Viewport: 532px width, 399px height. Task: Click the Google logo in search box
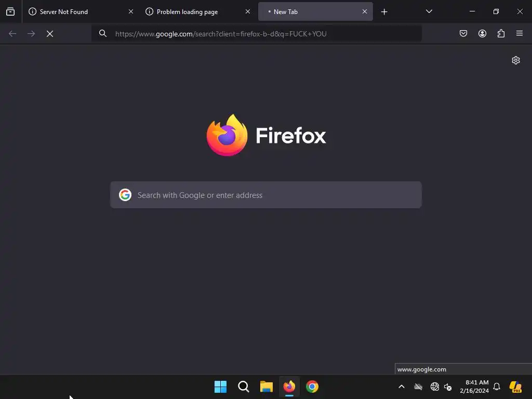[125, 195]
